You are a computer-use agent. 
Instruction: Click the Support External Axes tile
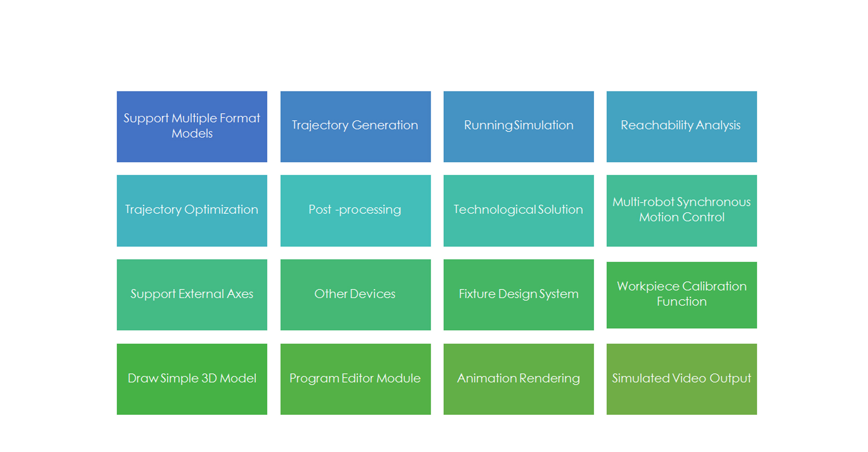click(x=192, y=295)
